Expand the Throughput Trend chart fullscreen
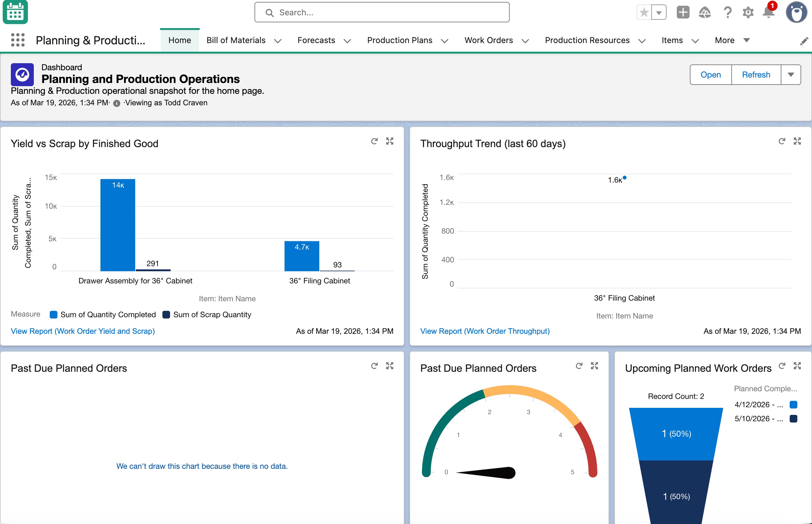The height and width of the screenshot is (524, 812). pyautogui.click(x=797, y=141)
